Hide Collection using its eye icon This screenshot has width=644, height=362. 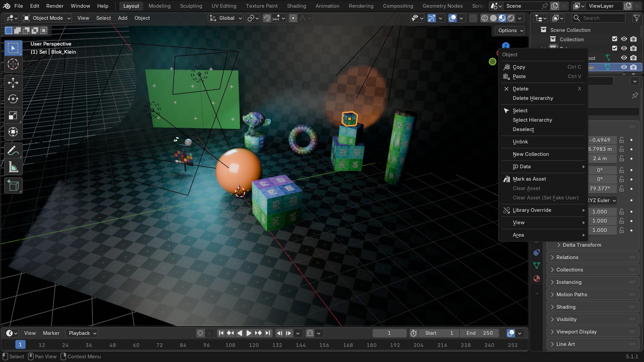coord(624,39)
